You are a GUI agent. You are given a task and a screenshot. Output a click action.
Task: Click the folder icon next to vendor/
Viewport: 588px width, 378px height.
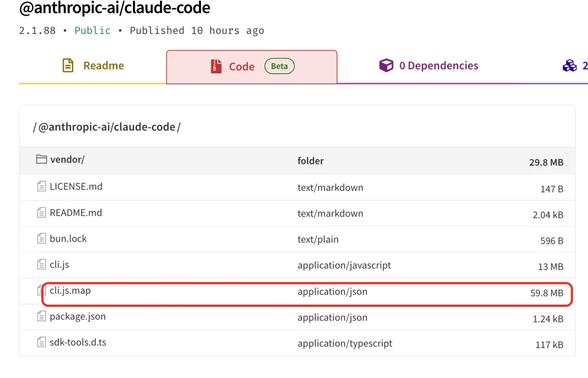42,159
